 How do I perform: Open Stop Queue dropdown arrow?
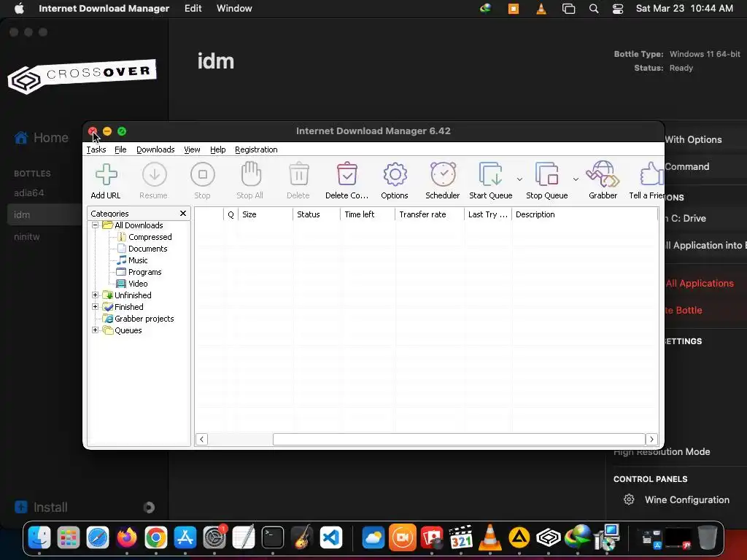576,179
